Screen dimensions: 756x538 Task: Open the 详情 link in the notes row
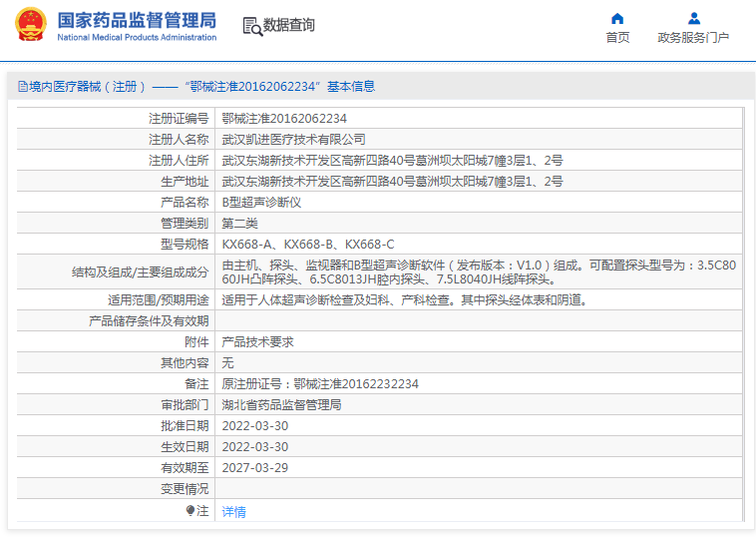tap(233, 511)
